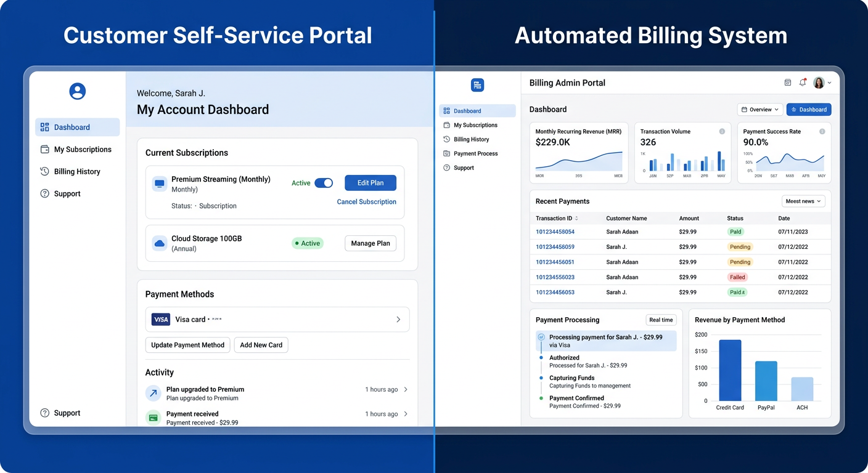Open the calendar icon in the admin header
The width and height of the screenshot is (868, 473).
point(787,82)
